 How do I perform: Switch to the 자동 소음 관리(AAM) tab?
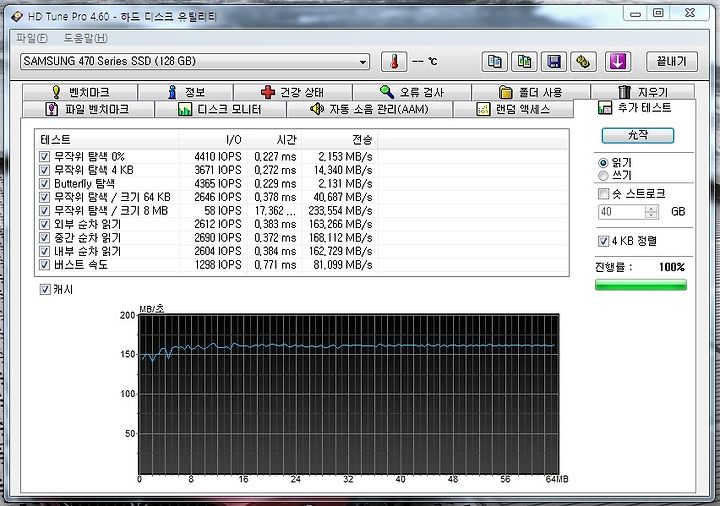(370, 109)
